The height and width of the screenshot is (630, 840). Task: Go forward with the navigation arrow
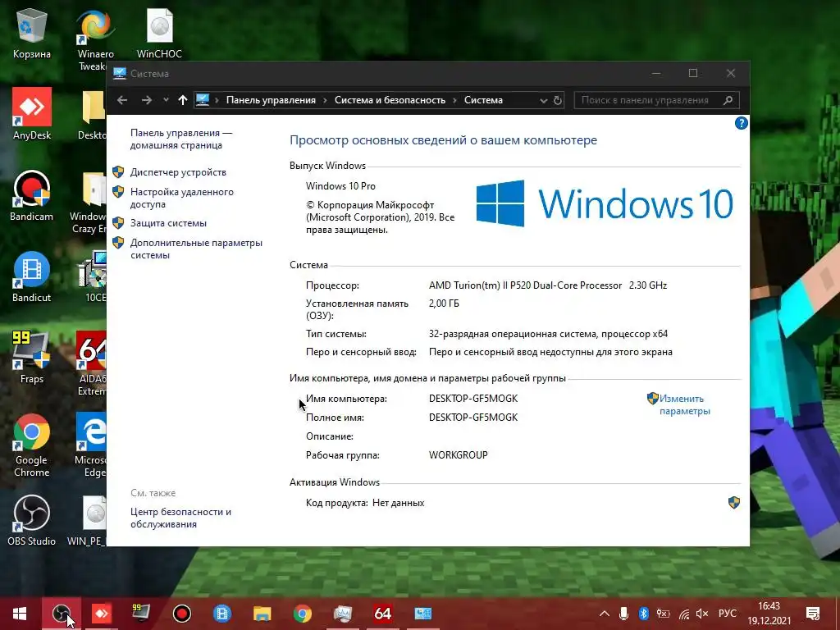coord(146,100)
